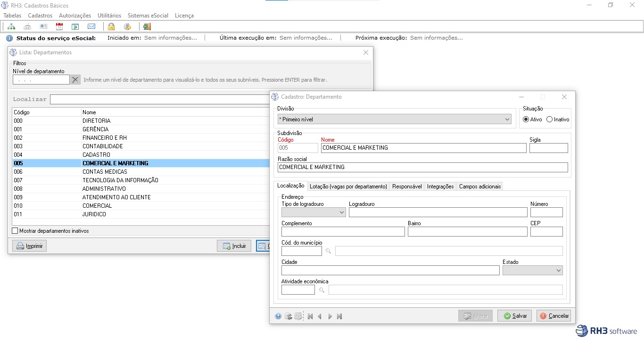Go to the last record arrow
This screenshot has height=339, width=644.
tap(339, 316)
